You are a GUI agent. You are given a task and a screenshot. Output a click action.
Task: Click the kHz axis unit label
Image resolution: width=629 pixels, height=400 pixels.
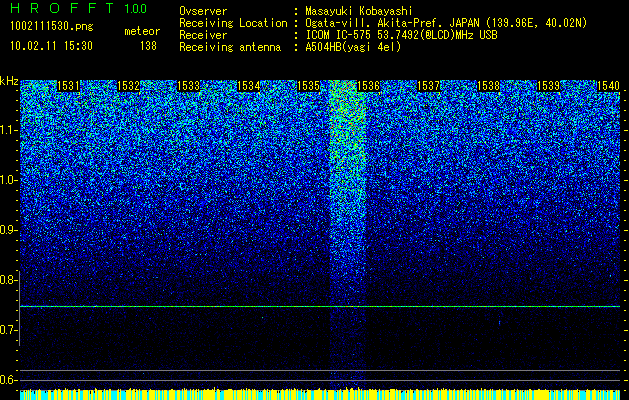(9, 81)
